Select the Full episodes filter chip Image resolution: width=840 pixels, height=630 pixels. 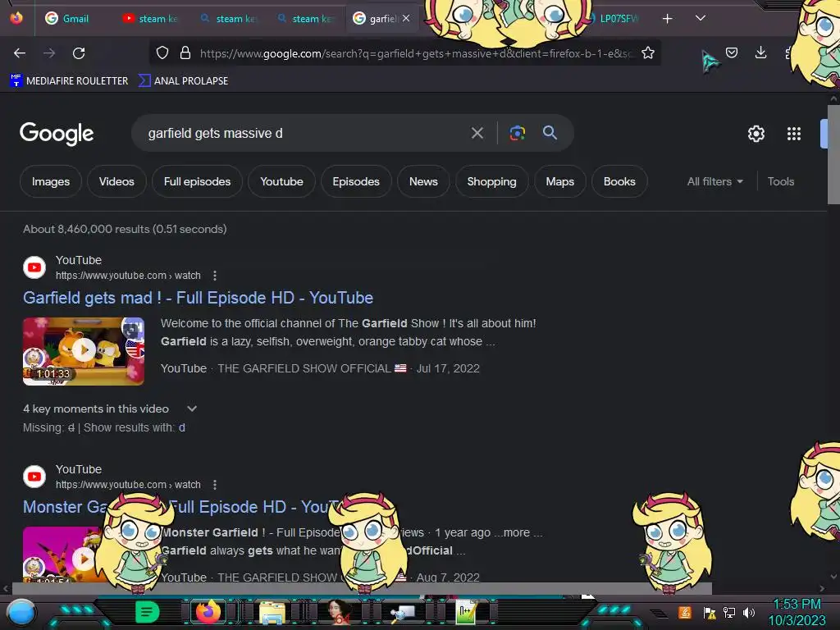pyautogui.click(x=197, y=181)
